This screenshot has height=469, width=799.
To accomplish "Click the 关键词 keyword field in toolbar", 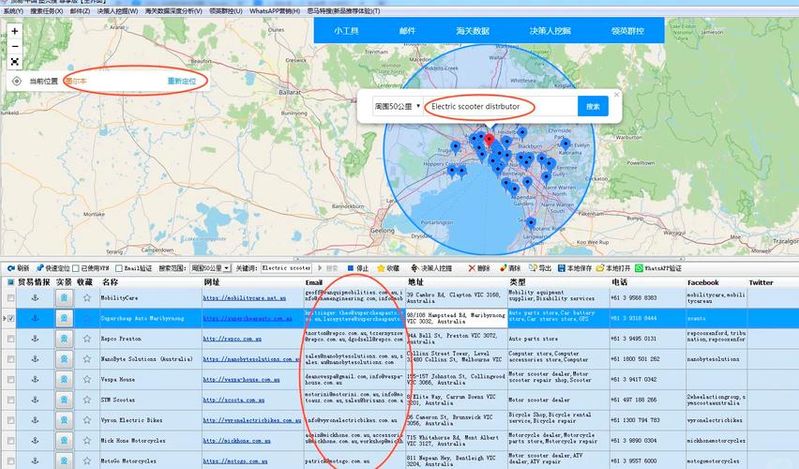I will click(286, 268).
